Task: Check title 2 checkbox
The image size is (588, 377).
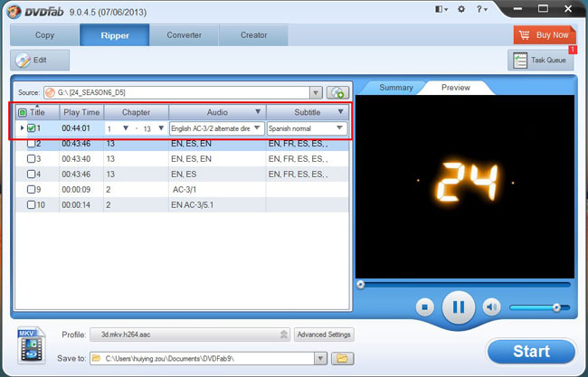Action: (32, 144)
